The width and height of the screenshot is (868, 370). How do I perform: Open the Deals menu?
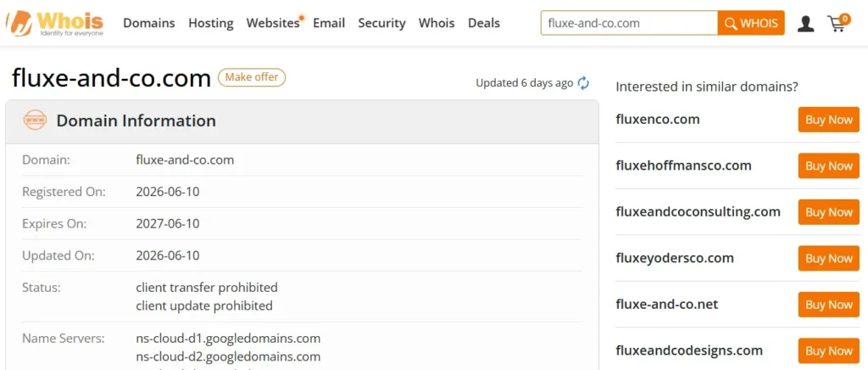pos(484,23)
